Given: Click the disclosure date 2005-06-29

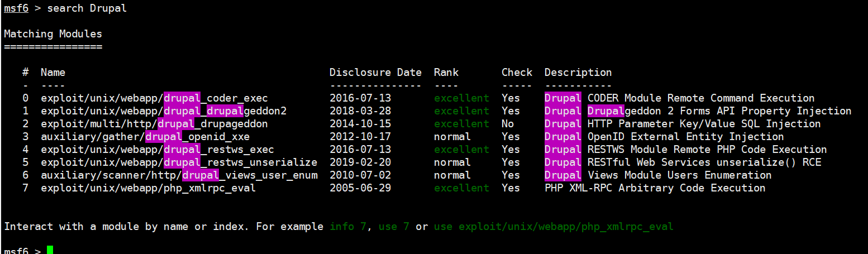Looking at the screenshot, I should (x=360, y=188).
